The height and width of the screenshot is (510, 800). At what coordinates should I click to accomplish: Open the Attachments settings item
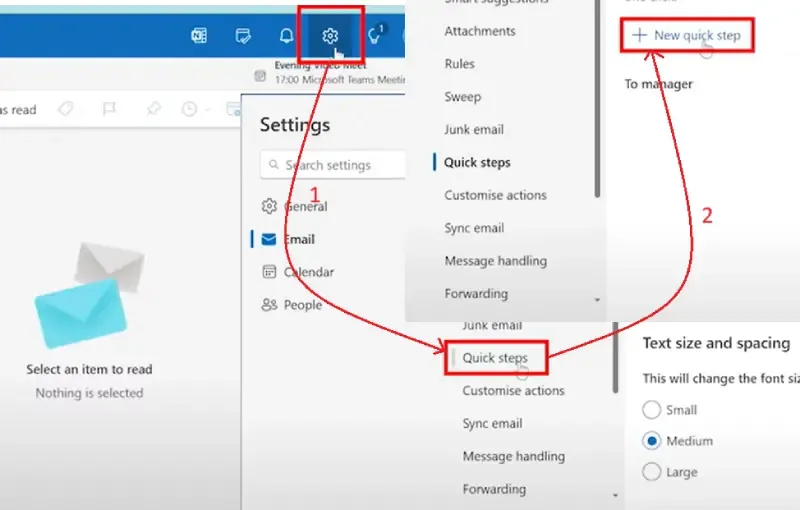pyautogui.click(x=480, y=31)
